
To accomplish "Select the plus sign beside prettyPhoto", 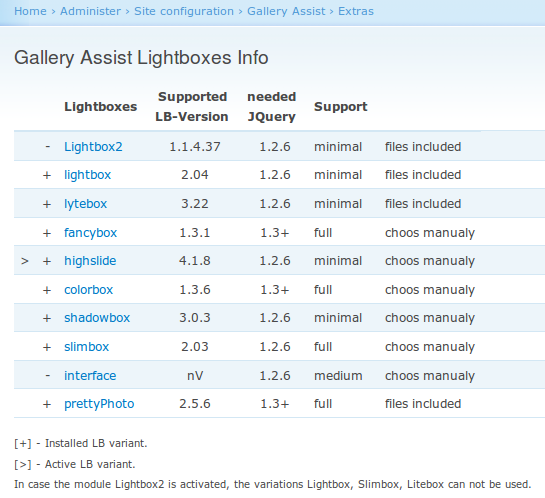I will (x=47, y=404).
